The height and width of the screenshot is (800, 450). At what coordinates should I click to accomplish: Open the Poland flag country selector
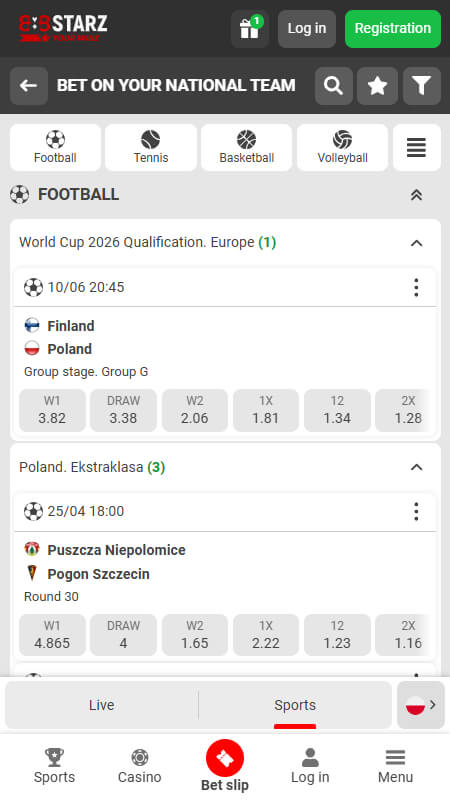(421, 705)
